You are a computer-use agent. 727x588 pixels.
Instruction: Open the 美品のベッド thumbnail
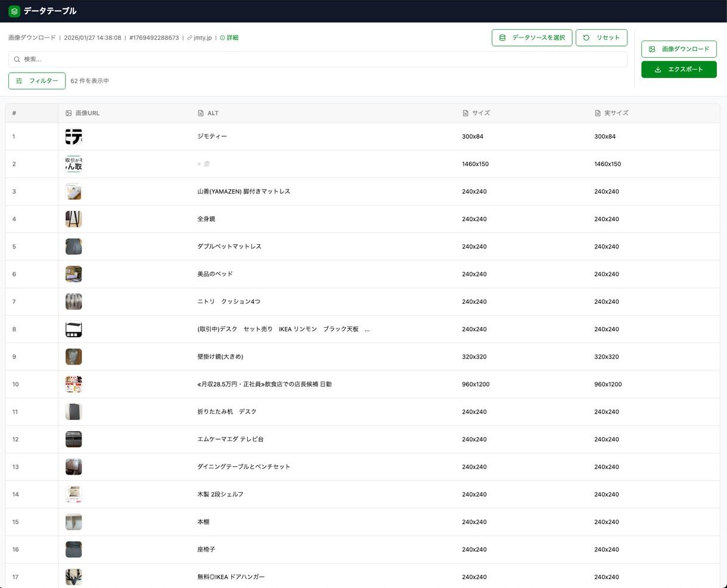pyautogui.click(x=74, y=274)
